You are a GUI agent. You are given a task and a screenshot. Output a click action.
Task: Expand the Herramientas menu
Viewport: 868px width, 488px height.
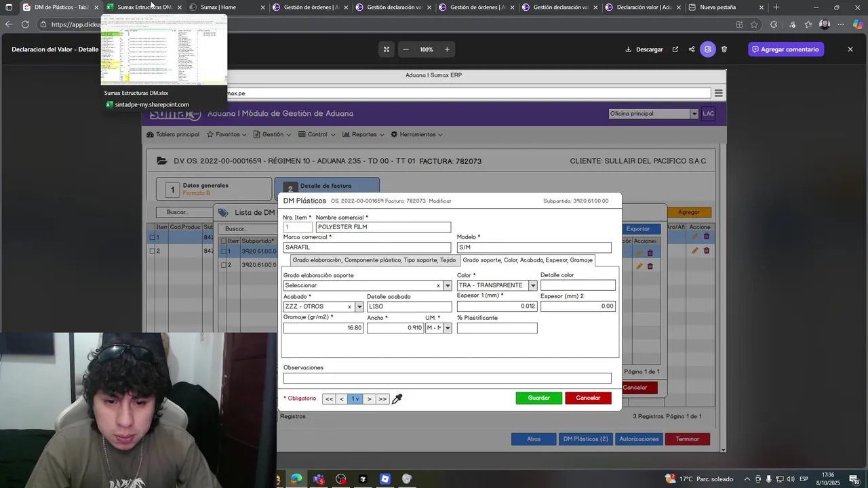(x=416, y=134)
